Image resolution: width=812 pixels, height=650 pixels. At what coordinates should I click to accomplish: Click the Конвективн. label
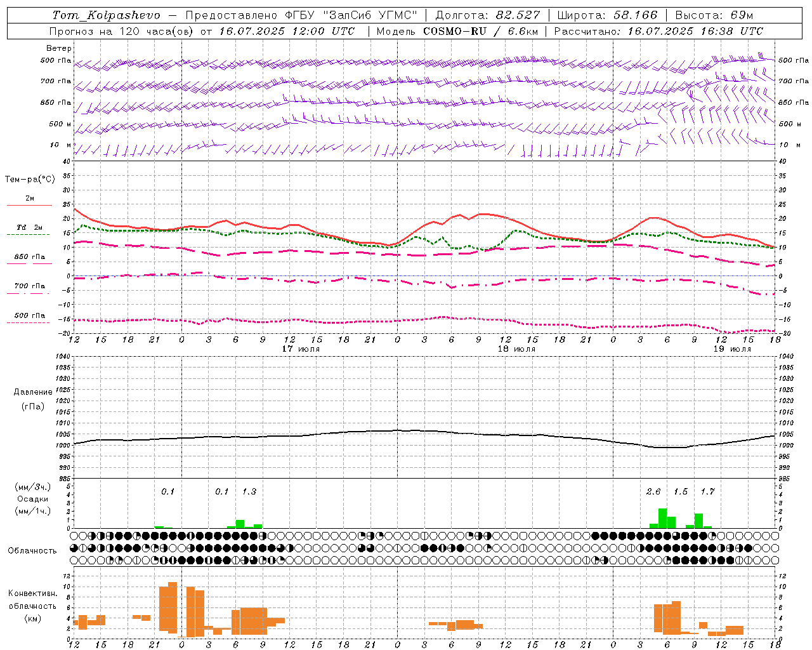[x=33, y=594]
